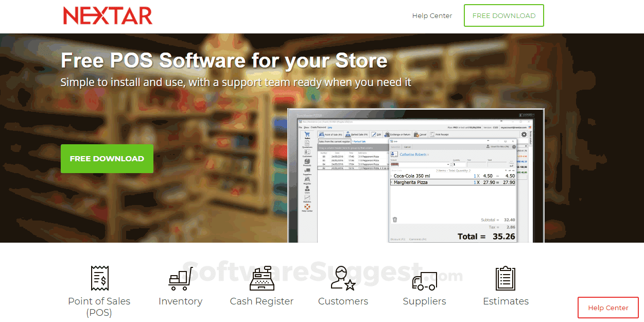Click the Quantity input field in the sale window
The image size is (644, 322).
pos(458,164)
